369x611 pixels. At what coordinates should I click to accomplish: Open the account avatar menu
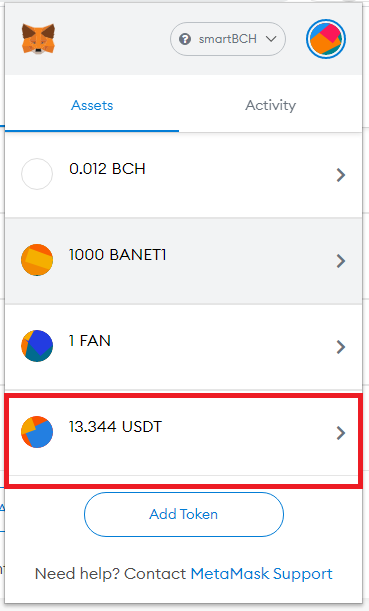[326, 39]
